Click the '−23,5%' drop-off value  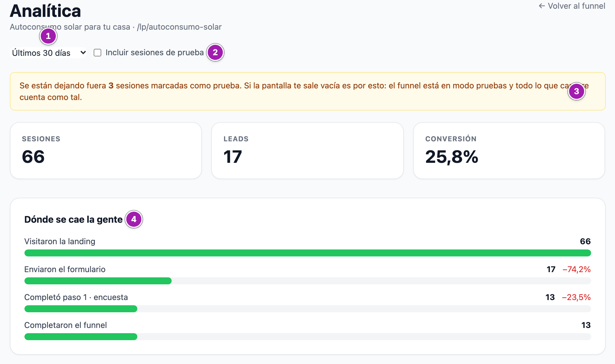[576, 297]
